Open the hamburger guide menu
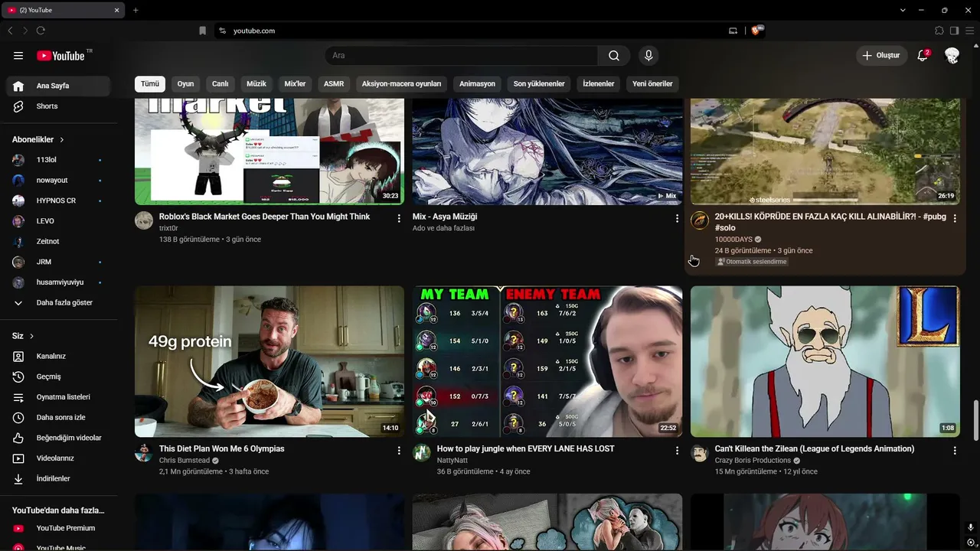 pyautogui.click(x=18, y=56)
